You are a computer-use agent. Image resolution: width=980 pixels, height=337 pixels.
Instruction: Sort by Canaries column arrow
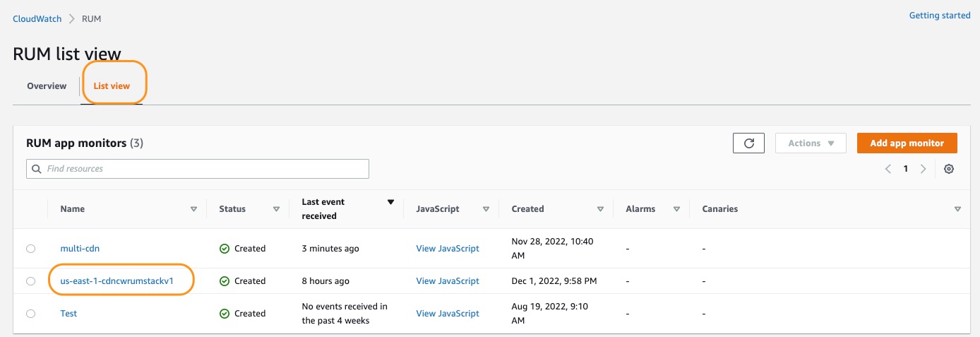pos(957,209)
